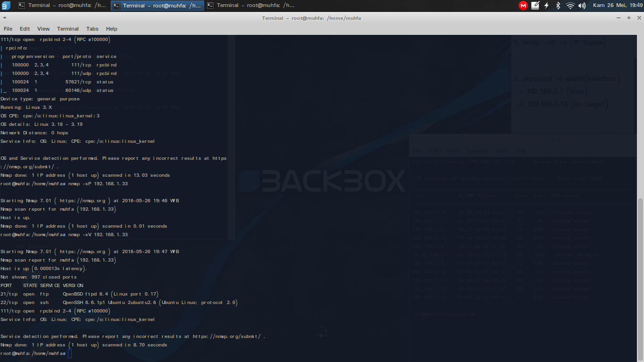Open the window menu arrow in title bar
Viewport: 644px width, 362px height.
(x=5, y=18)
